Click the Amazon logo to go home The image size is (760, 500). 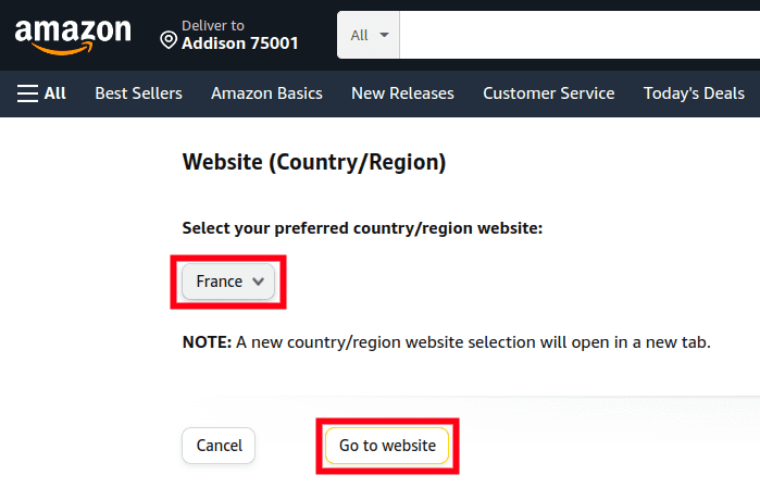tap(73, 36)
